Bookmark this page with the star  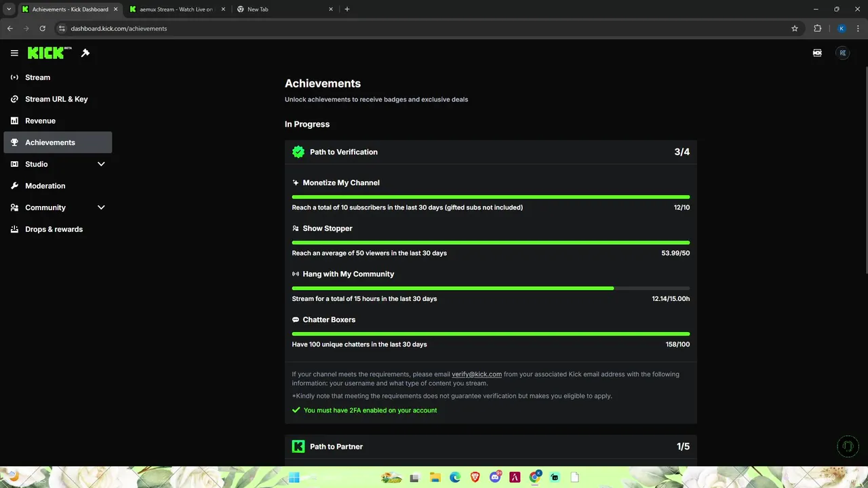tap(795, 28)
